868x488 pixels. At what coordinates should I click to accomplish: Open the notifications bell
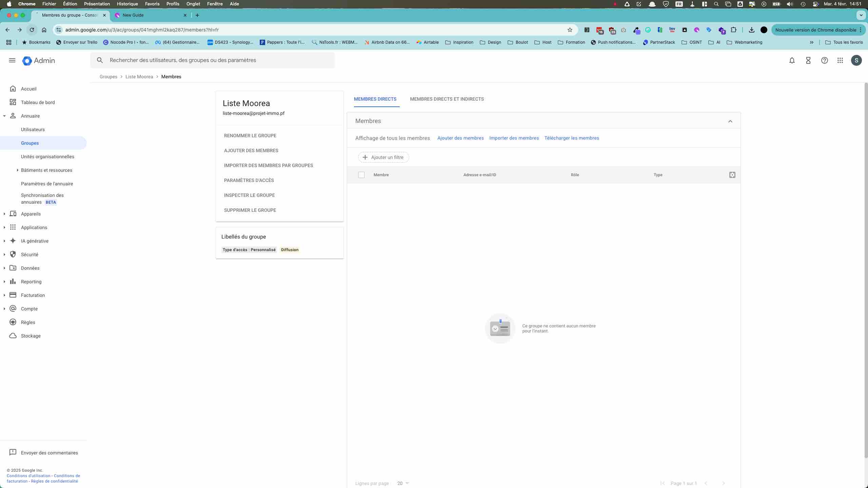[792, 60]
